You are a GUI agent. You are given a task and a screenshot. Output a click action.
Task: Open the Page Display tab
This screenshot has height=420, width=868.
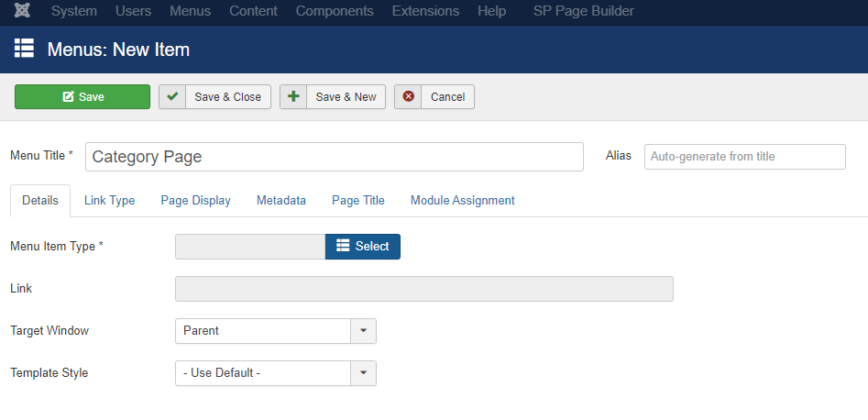[x=196, y=201]
